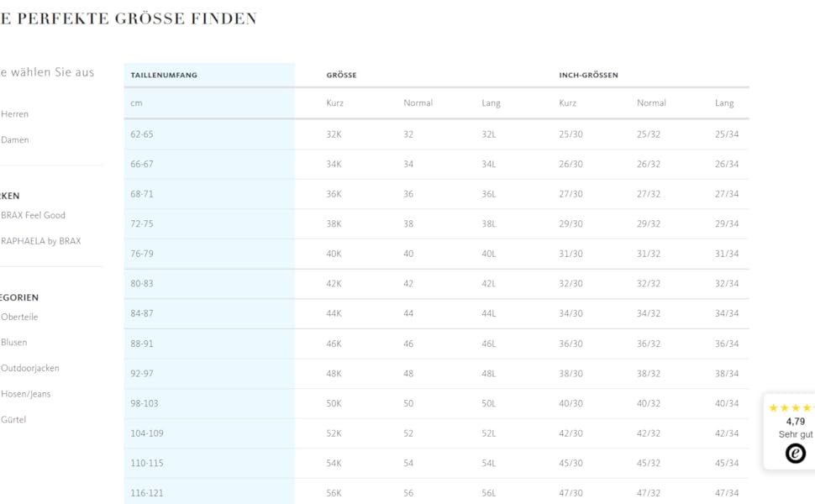This screenshot has width=815, height=504.
Task: Click the Grösse column header
Action: pos(341,75)
